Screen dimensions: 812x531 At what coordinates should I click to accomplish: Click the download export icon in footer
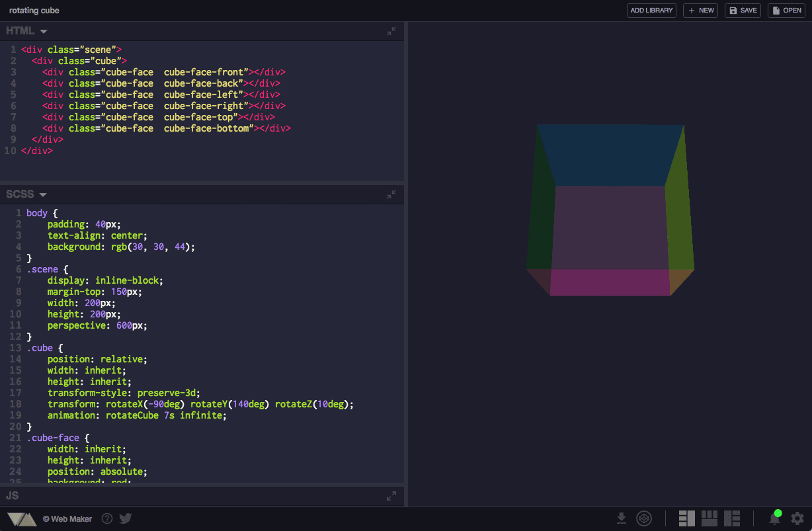click(x=622, y=518)
